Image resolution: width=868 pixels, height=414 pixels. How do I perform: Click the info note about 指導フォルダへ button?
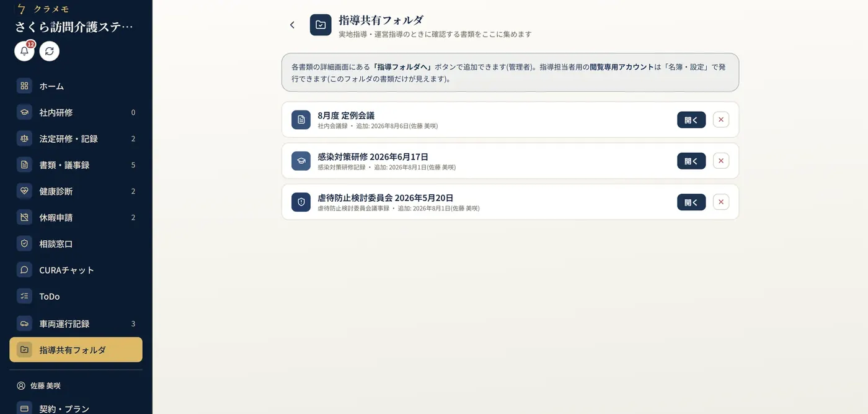[x=510, y=73]
